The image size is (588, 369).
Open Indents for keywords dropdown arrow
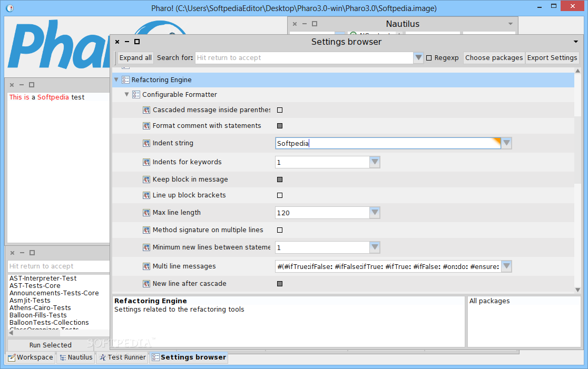[375, 162]
